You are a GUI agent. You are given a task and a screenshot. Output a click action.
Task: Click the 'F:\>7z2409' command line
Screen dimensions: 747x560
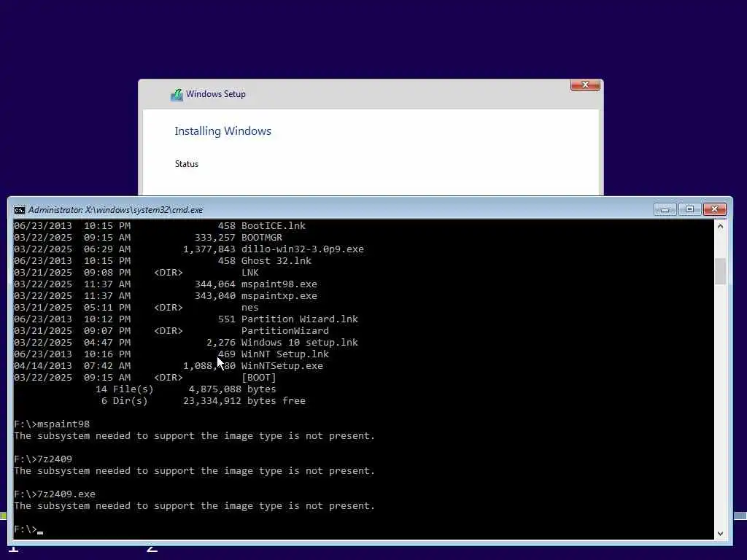pos(43,459)
